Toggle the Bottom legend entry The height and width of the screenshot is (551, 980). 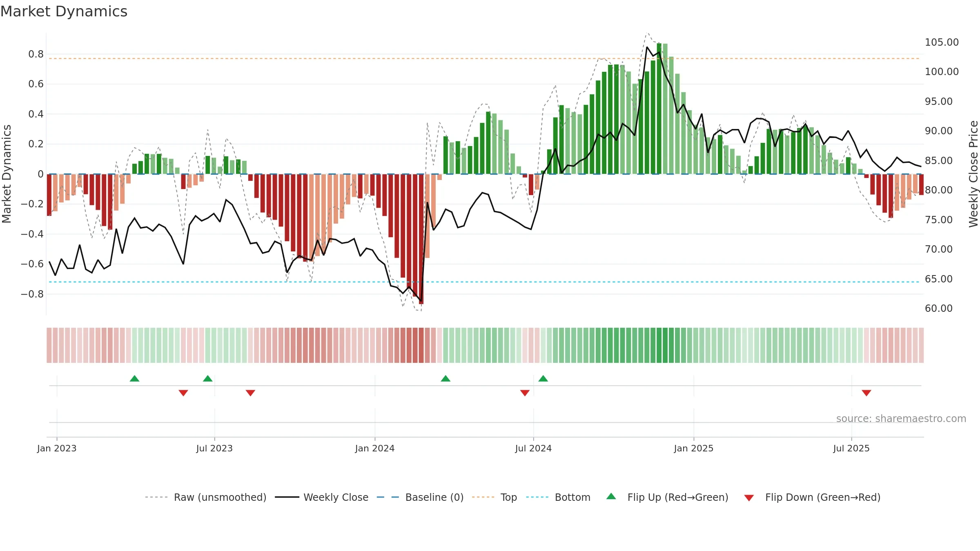(x=558, y=497)
